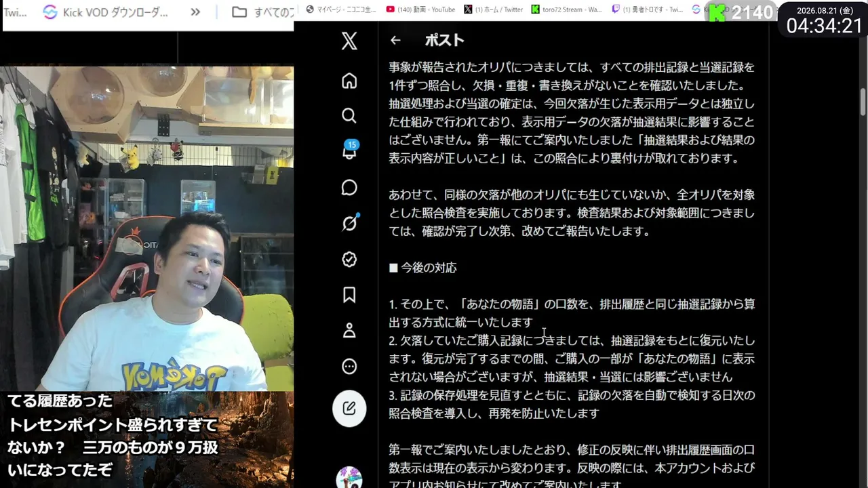Open Bookmarks from the sidebar
The image size is (868, 488).
349,295
